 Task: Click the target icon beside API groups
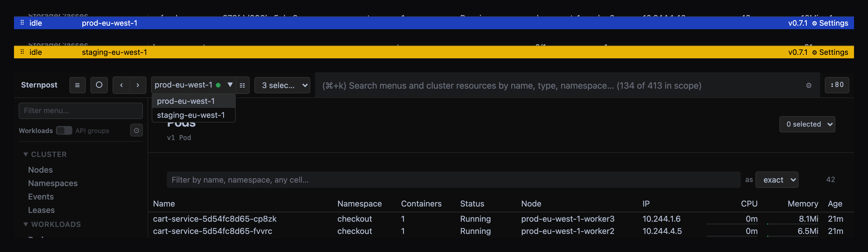[136, 130]
